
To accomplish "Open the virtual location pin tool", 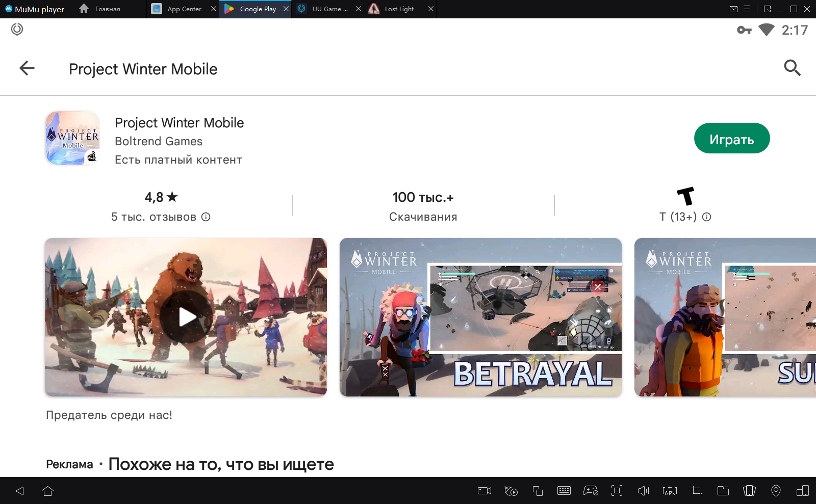I will pos(776,491).
